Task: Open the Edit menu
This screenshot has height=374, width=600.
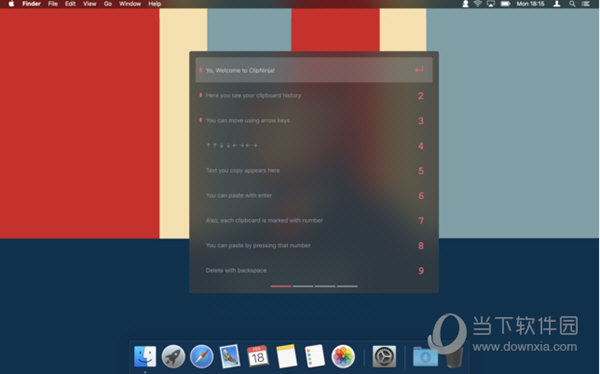Action: point(70,4)
